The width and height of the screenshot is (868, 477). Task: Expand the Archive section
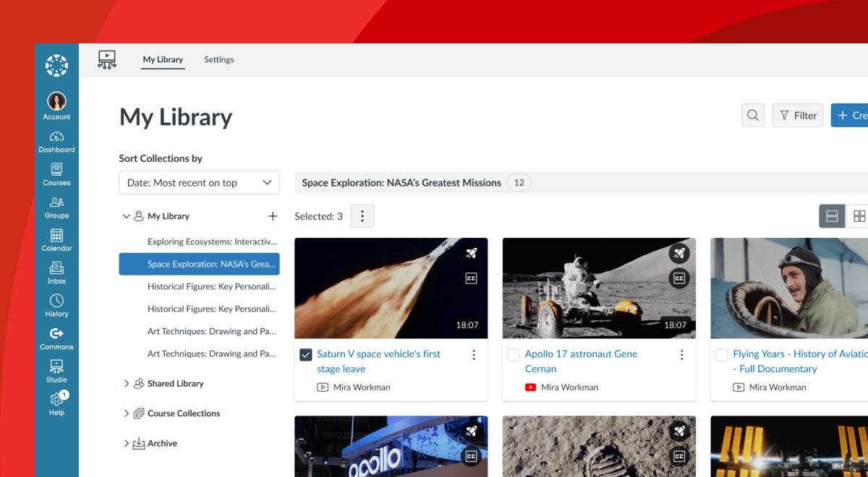[x=127, y=444]
